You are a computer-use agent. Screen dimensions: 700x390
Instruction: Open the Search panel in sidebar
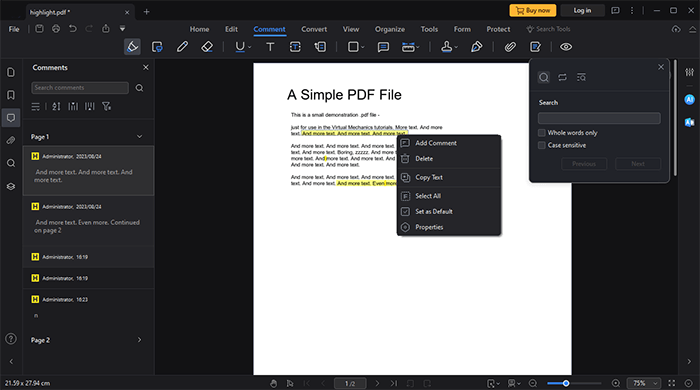pos(11,163)
